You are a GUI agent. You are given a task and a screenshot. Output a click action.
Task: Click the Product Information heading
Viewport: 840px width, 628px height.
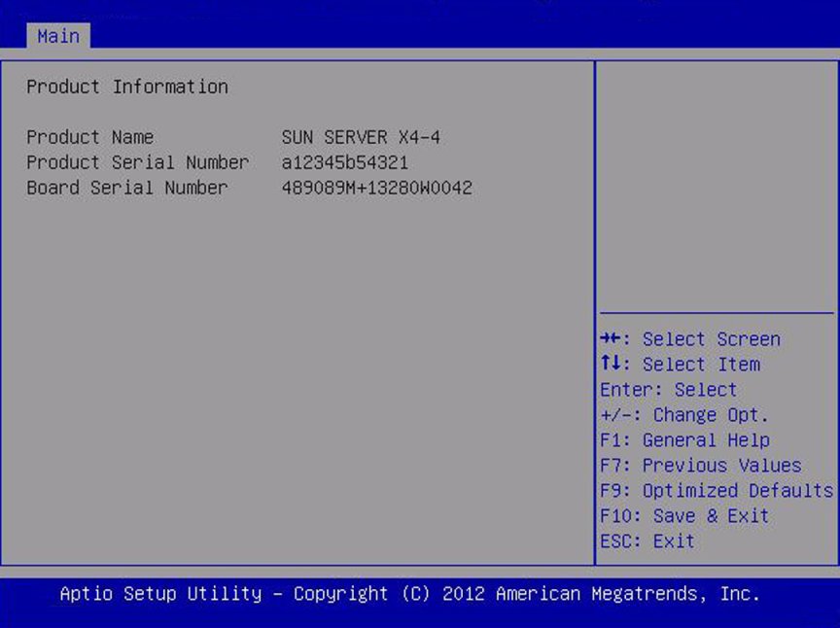(x=127, y=87)
